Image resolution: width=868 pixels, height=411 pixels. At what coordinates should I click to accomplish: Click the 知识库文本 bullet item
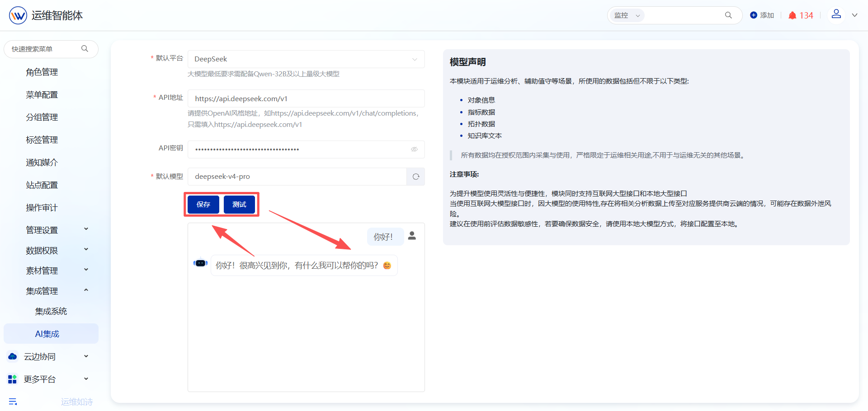point(485,135)
